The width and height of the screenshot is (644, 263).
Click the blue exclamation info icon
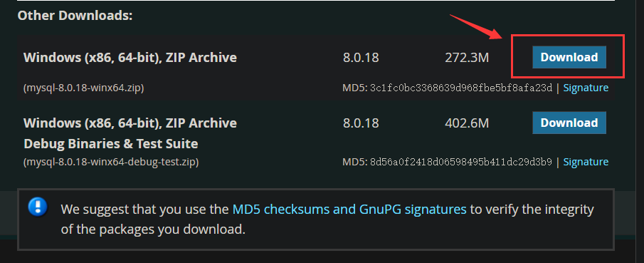click(38, 206)
